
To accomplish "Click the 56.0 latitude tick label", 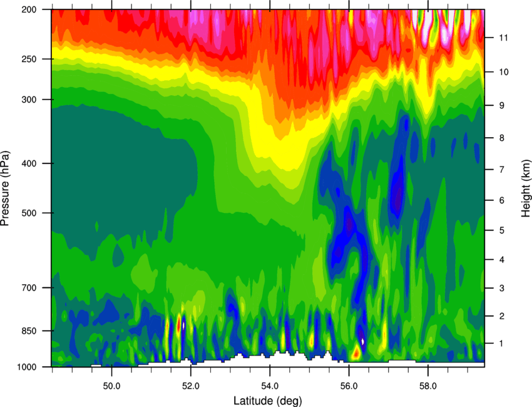I will point(349,386).
